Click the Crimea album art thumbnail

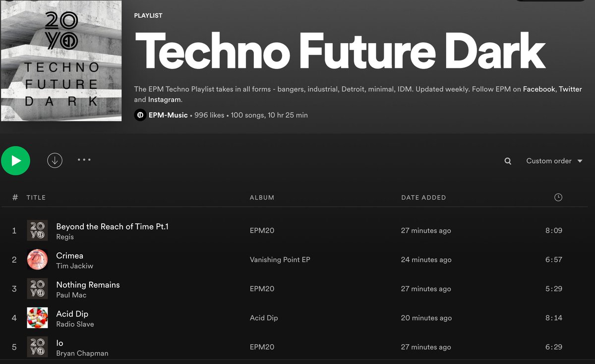[37, 260]
